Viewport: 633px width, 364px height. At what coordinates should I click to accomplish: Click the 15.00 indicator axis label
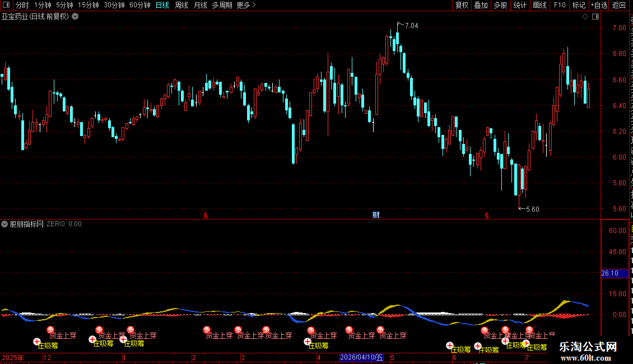tap(618, 294)
